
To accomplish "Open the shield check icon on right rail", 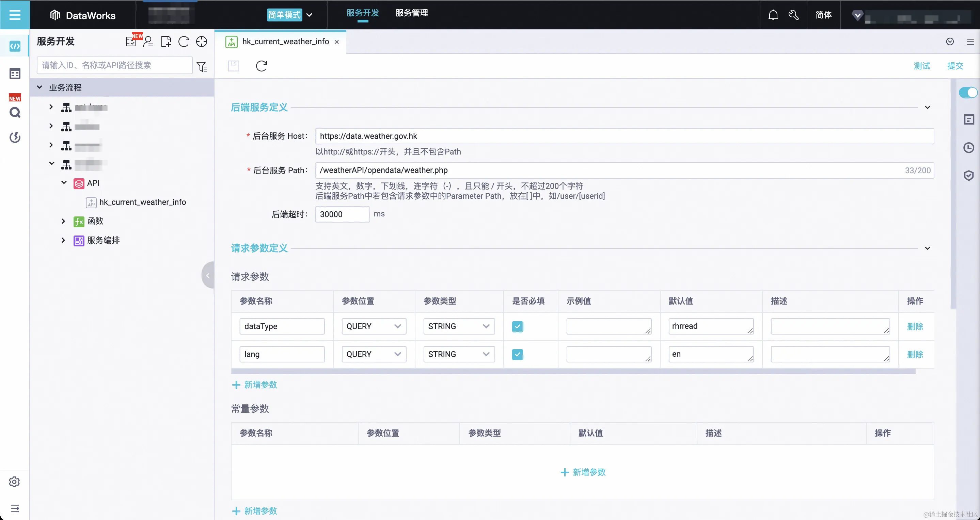I will [968, 175].
